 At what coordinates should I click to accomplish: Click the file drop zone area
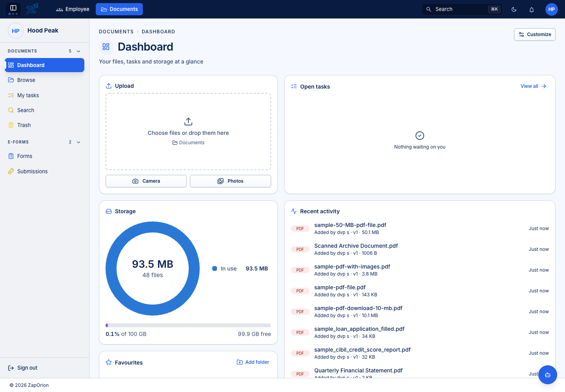[188, 132]
